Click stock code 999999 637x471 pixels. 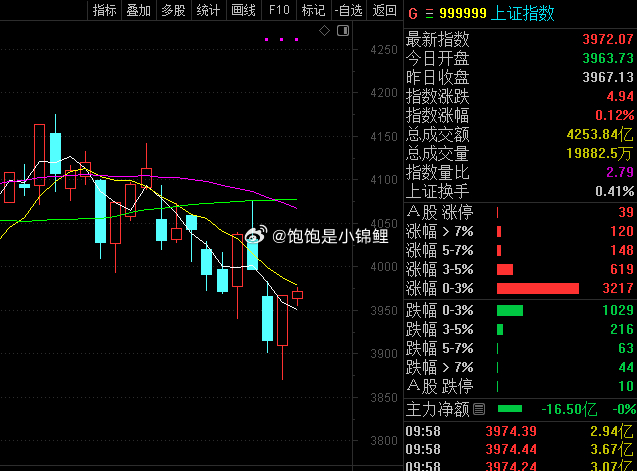coord(463,13)
